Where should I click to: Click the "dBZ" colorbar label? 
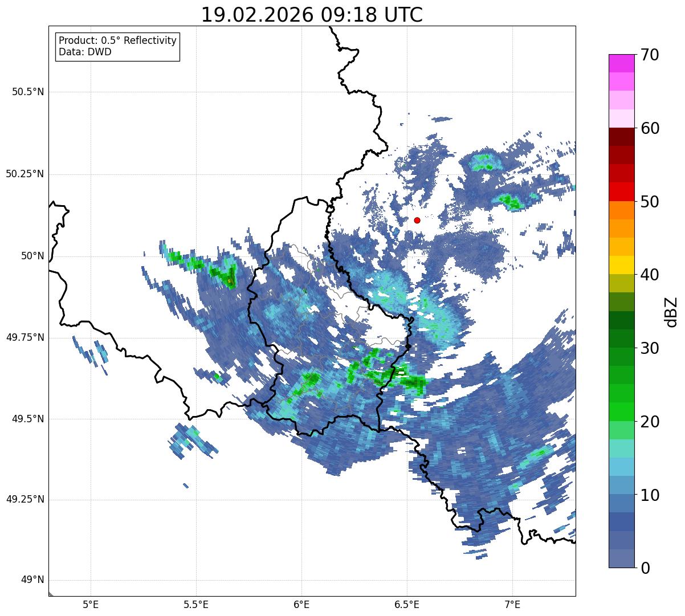(671, 311)
